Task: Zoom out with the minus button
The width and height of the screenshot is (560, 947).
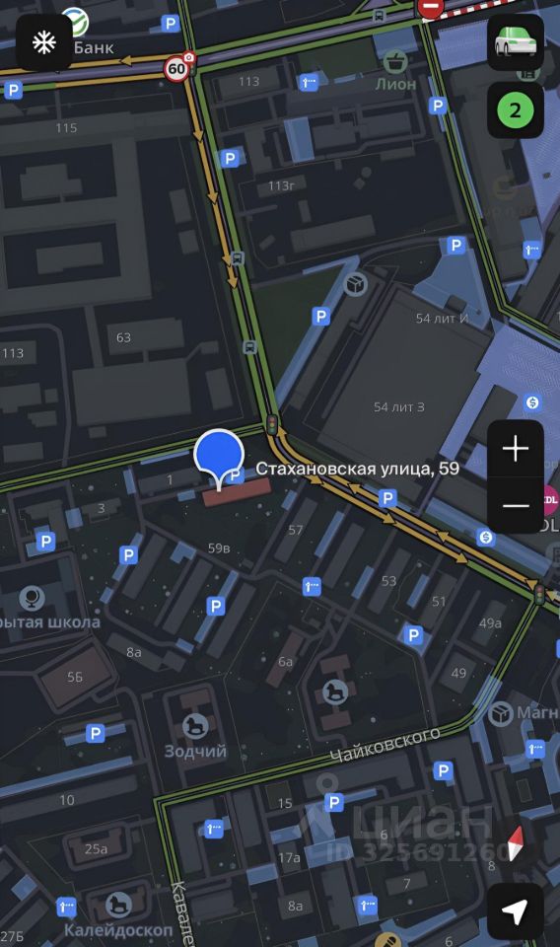Action: pyautogui.click(x=516, y=505)
